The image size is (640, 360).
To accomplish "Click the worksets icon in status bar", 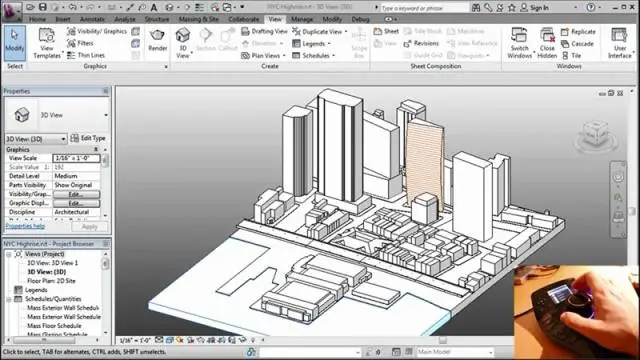I will point(251,352).
